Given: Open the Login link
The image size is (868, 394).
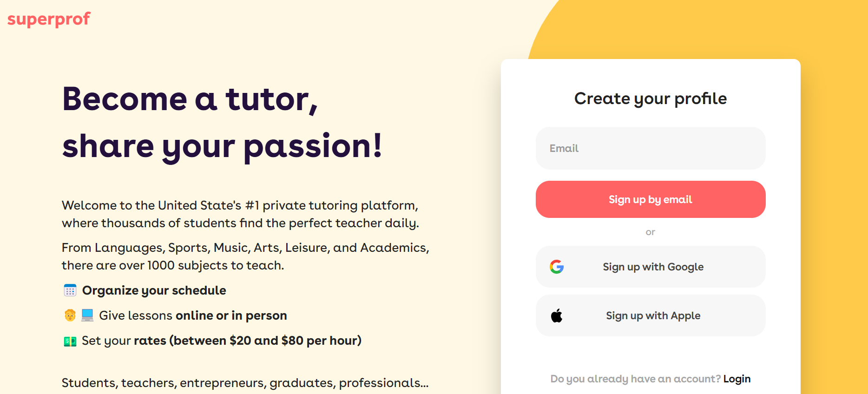Looking at the screenshot, I should coord(737,379).
